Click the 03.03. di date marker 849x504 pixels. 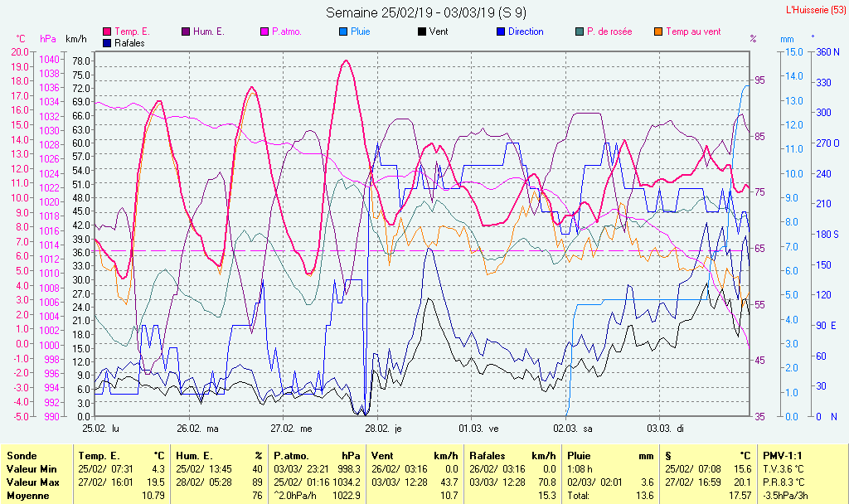666,429
